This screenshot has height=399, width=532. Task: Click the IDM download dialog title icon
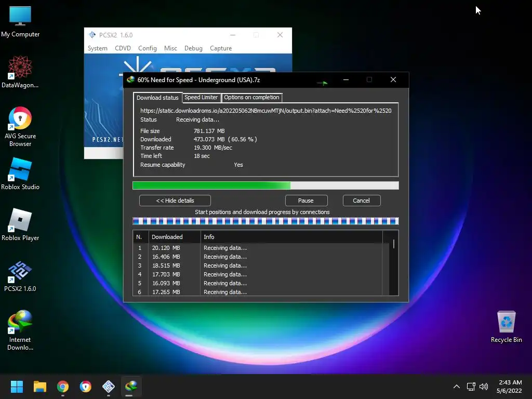click(130, 79)
